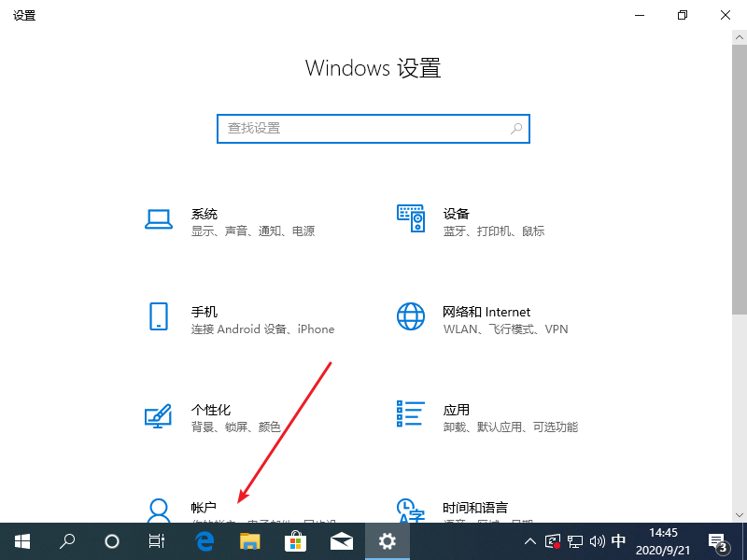Open Microsoft Store from the taskbar
The width and height of the screenshot is (747, 560).
296,541
